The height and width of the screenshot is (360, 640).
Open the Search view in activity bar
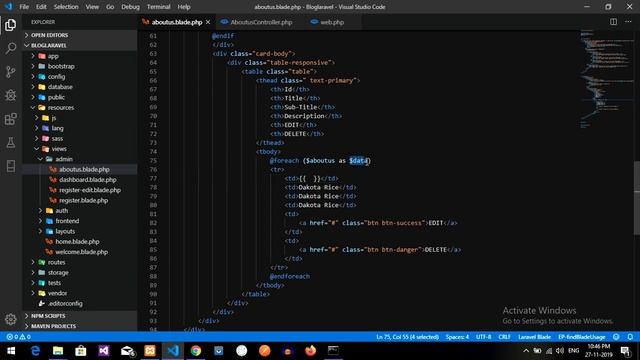[11, 49]
